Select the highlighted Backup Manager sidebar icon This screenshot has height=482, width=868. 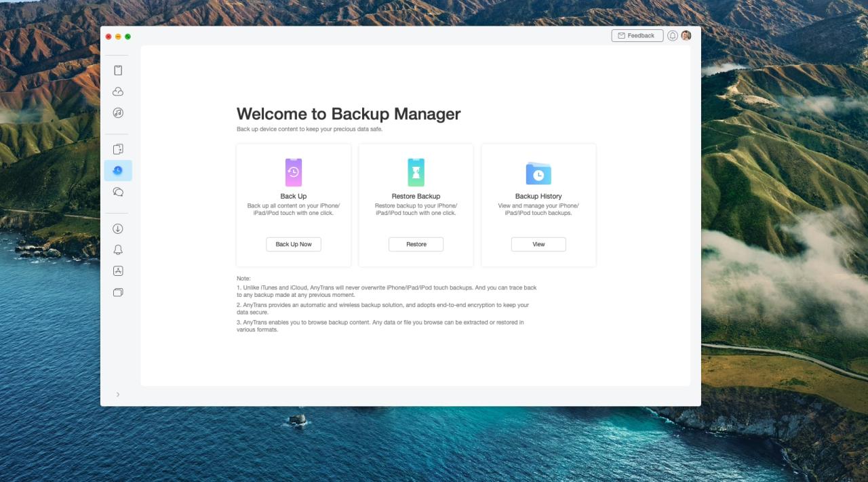118,170
